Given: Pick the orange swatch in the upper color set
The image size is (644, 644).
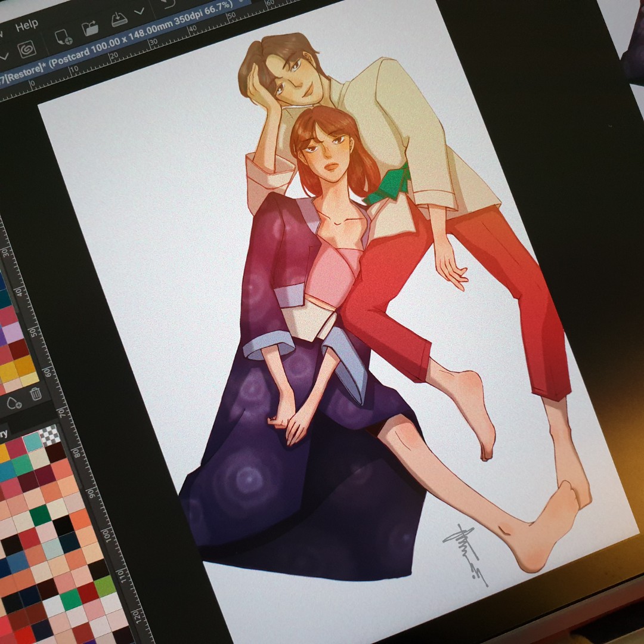Looking at the screenshot, I should tap(24, 365).
